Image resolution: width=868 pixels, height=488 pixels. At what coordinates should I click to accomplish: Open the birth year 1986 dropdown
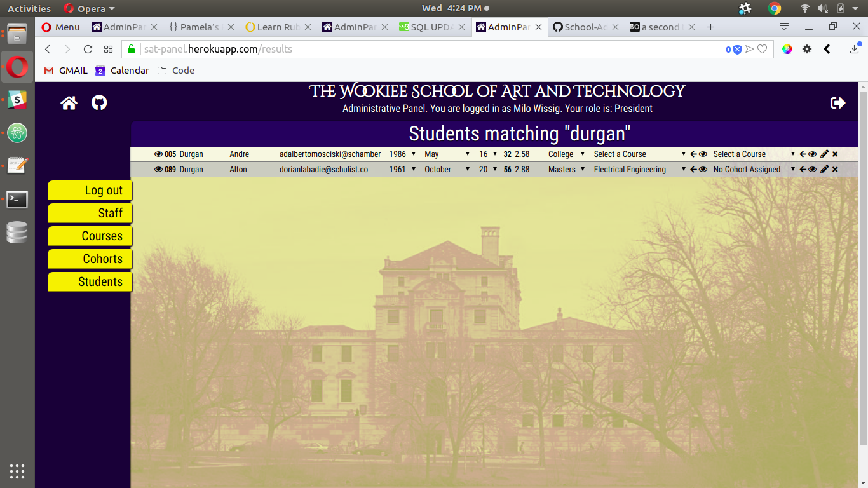pos(402,154)
